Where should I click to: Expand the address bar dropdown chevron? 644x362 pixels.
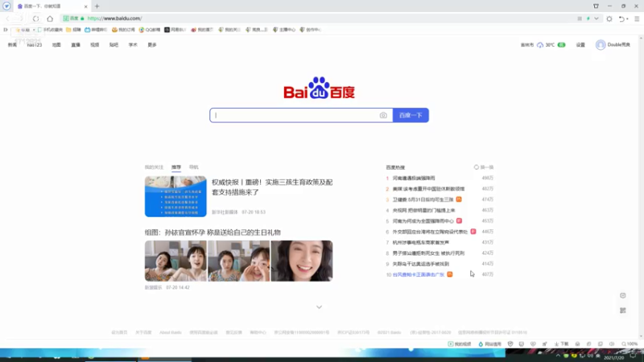(x=596, y=19)
